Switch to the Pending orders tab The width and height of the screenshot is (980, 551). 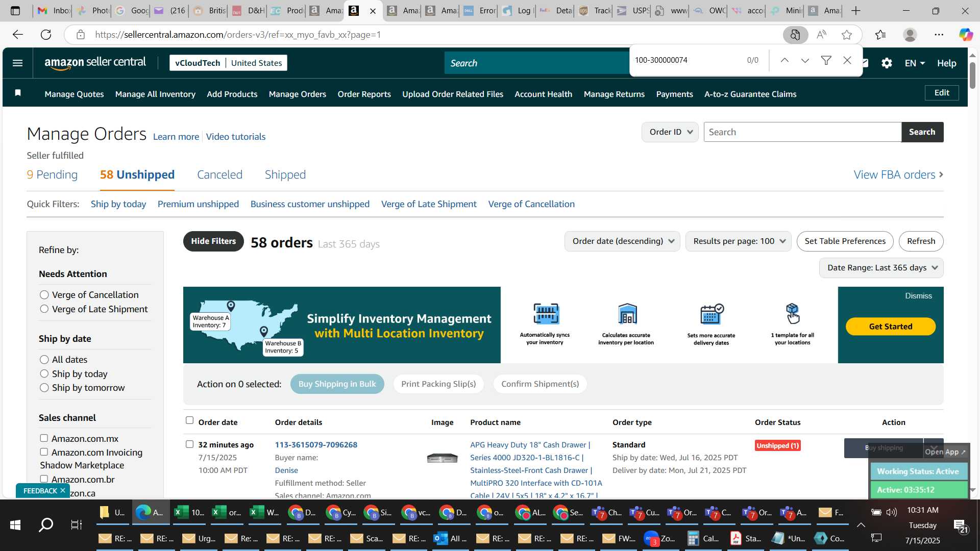52,174
